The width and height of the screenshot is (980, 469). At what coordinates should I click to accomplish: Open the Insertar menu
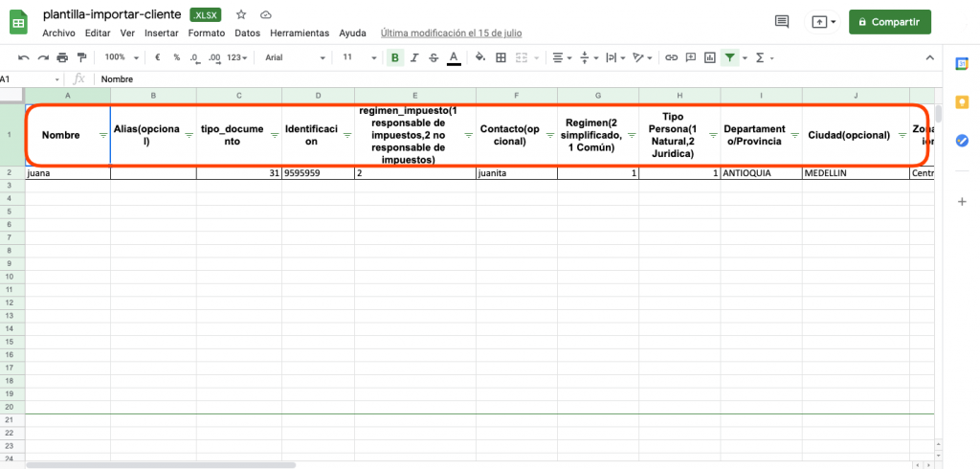pyautogui.click(x=161, y=33)
